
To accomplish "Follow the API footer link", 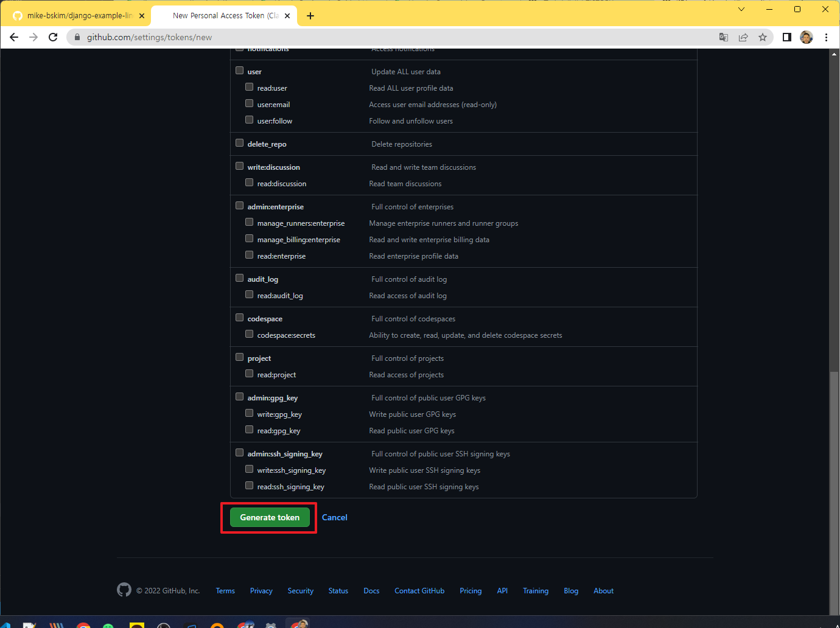I will pyautogui.click(x=502, y=591).
